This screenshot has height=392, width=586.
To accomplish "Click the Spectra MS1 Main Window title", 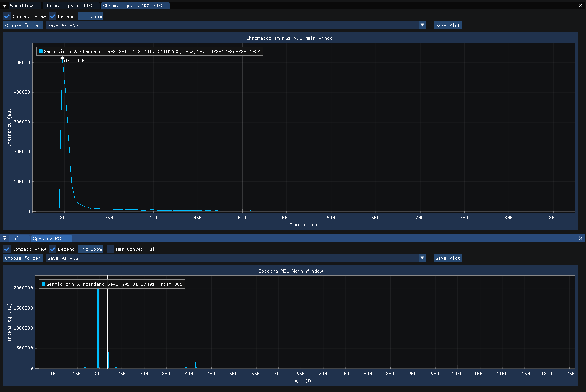I will (291, 271).
